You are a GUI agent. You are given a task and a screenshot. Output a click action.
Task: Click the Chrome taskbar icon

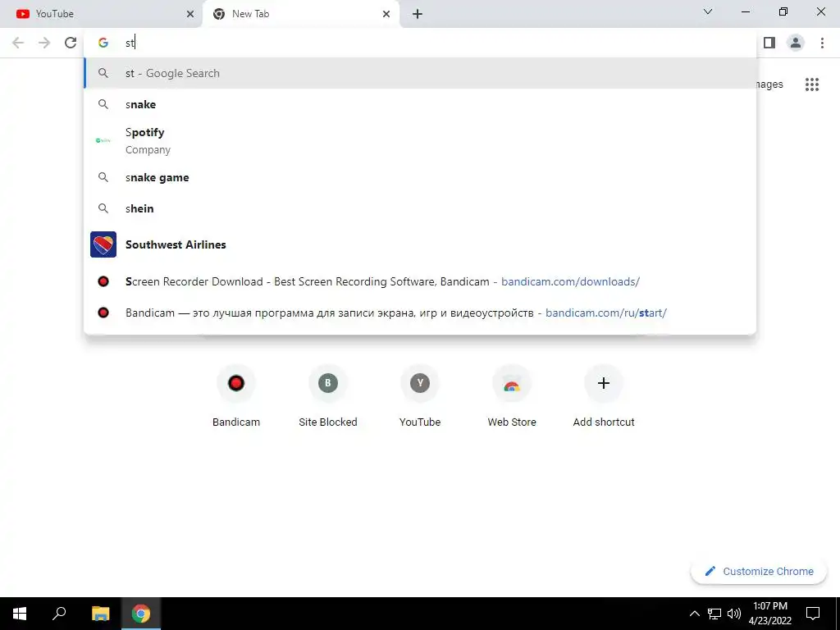coord(141,614)
